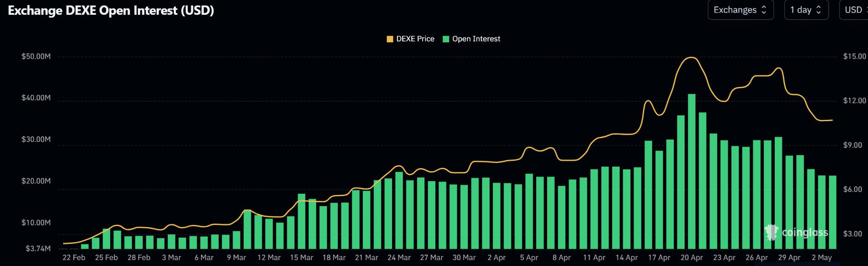Click the 29 Apr date label

tap(789, 258)
